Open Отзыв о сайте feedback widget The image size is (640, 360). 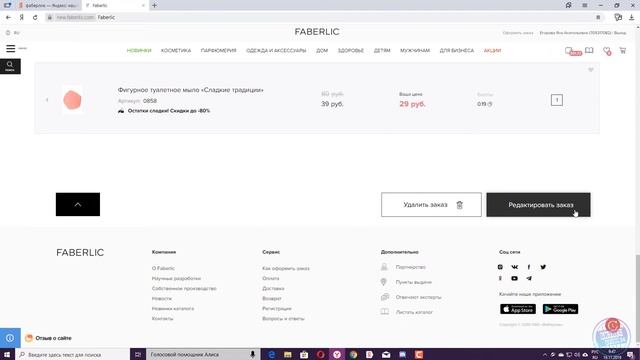click(48, 338)
